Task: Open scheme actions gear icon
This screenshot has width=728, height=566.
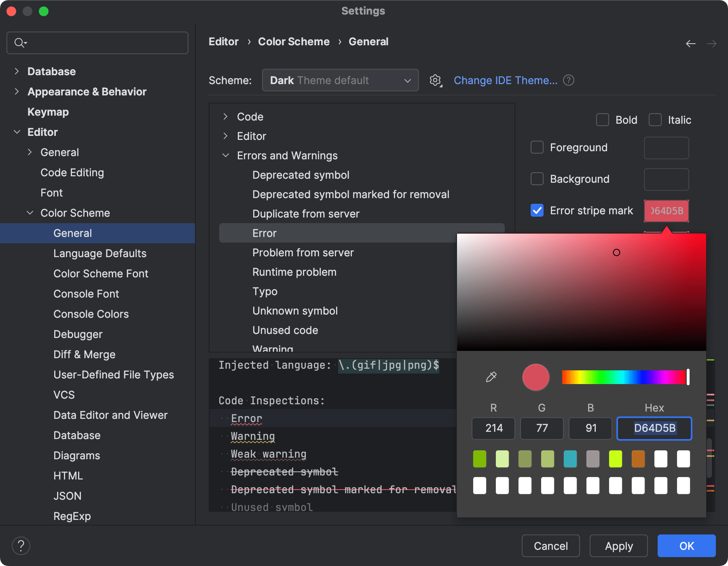Action: click(436, 80)
